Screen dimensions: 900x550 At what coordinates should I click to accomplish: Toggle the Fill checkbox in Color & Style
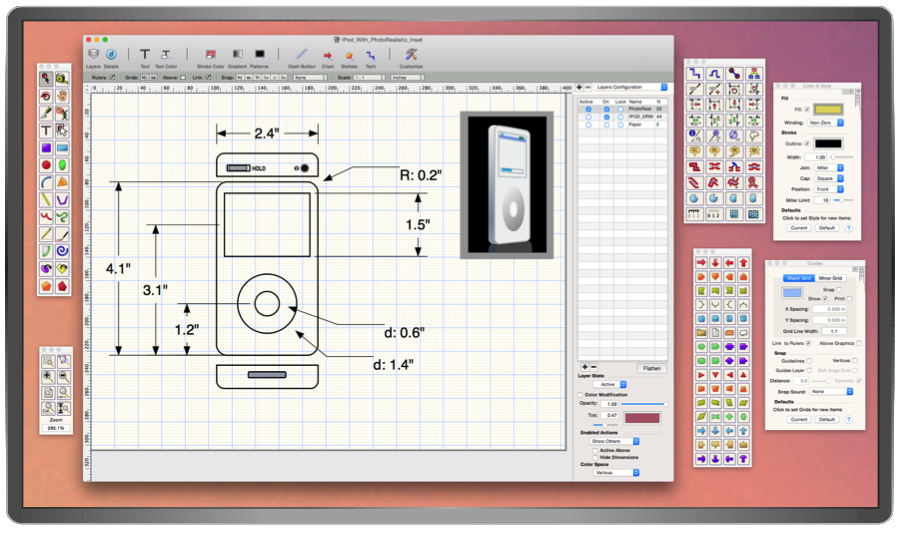pyautogui.click(x=807, y=109)
